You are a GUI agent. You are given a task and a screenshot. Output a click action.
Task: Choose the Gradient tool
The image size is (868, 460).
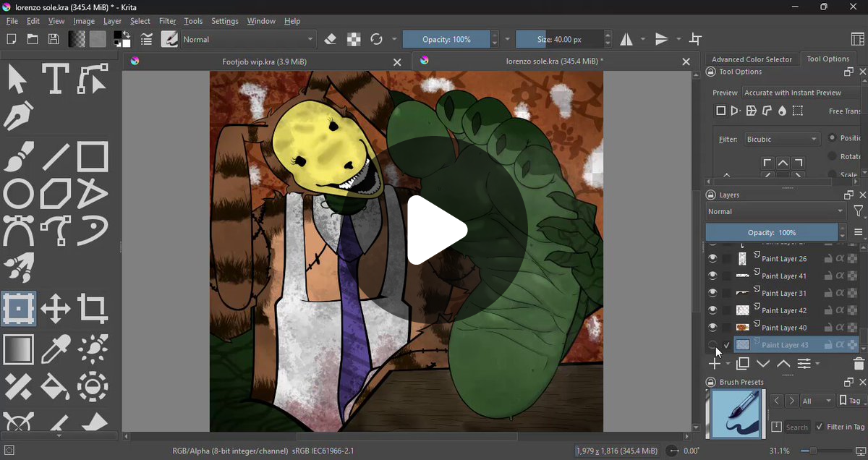pos(18,351)
